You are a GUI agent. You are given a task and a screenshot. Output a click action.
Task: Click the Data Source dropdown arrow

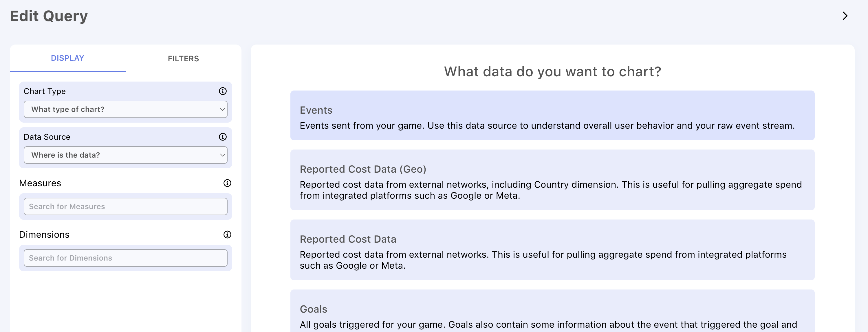pos(222,155)
